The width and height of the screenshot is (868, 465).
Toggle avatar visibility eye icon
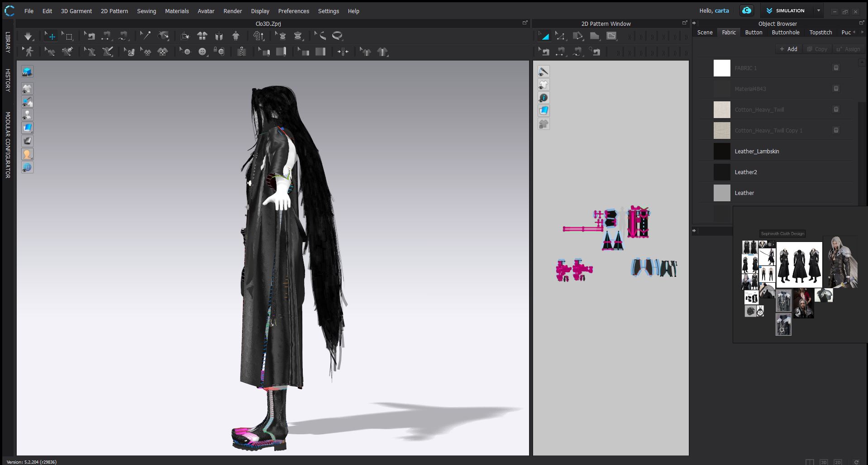pyautogui.click(x=27, y=115)
